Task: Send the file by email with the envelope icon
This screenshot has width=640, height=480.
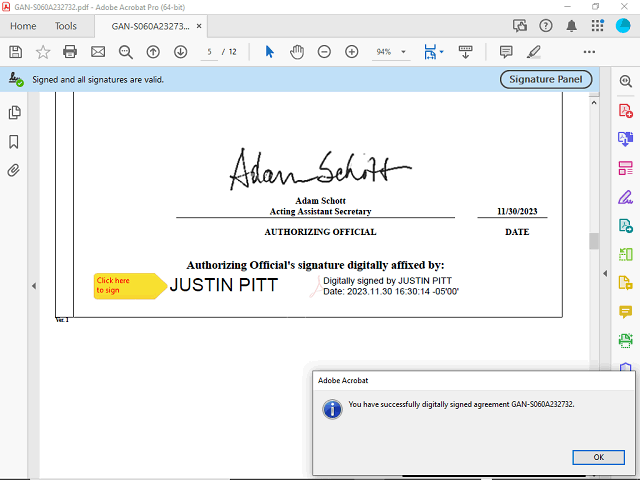Action: (98, 52)
